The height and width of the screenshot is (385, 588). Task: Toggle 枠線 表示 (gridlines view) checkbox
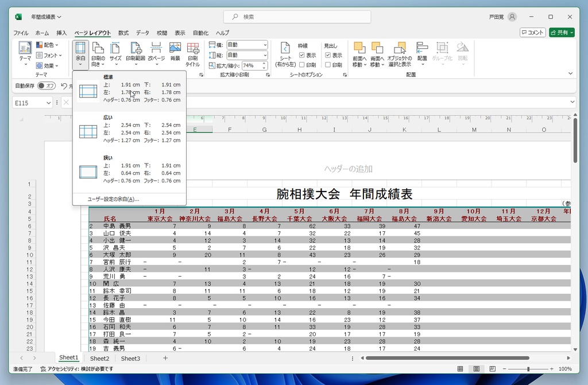[x=302, y=55]
